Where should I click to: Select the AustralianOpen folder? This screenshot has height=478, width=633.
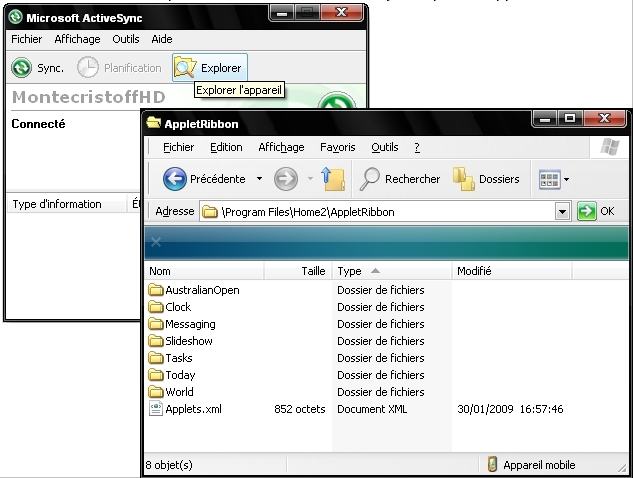202,290
